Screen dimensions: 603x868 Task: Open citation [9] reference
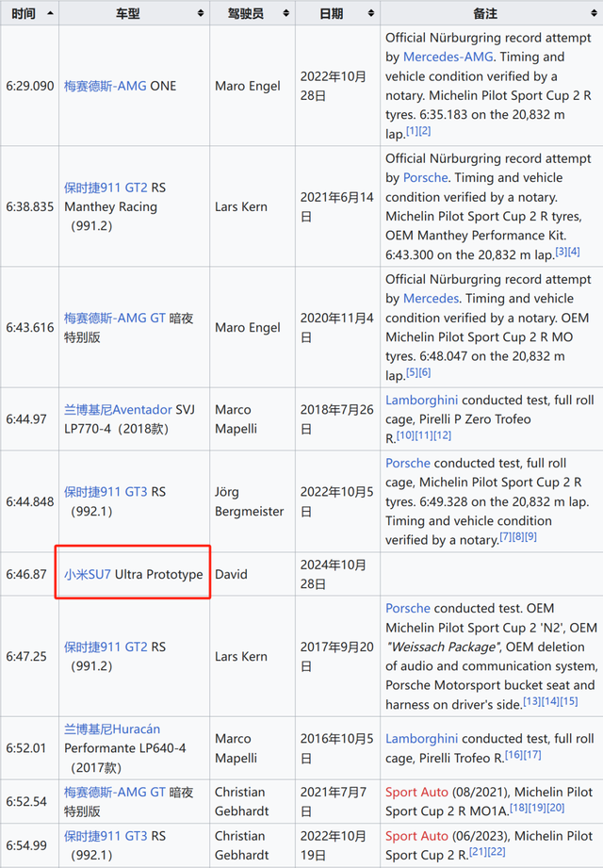[531, 537]
